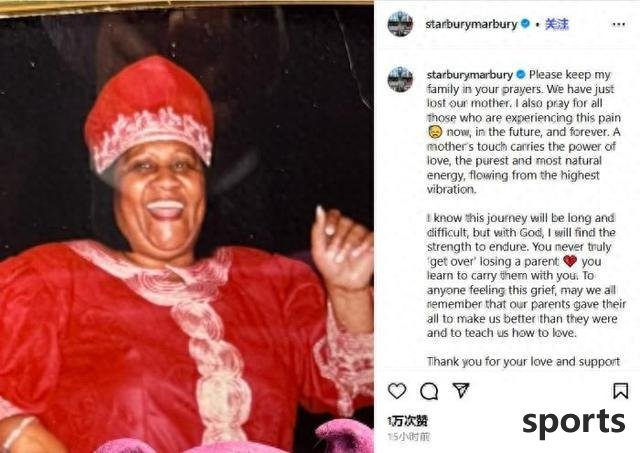The width and height of the screenshot is (640, 453).
Task: Share post with paper plane icon
Action: (461, 391)
